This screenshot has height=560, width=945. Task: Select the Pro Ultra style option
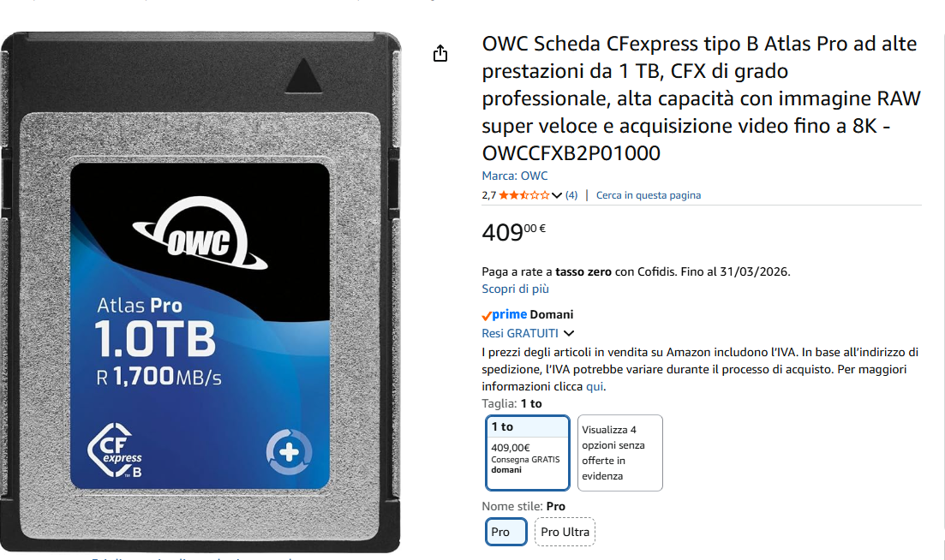pos(565,532)
